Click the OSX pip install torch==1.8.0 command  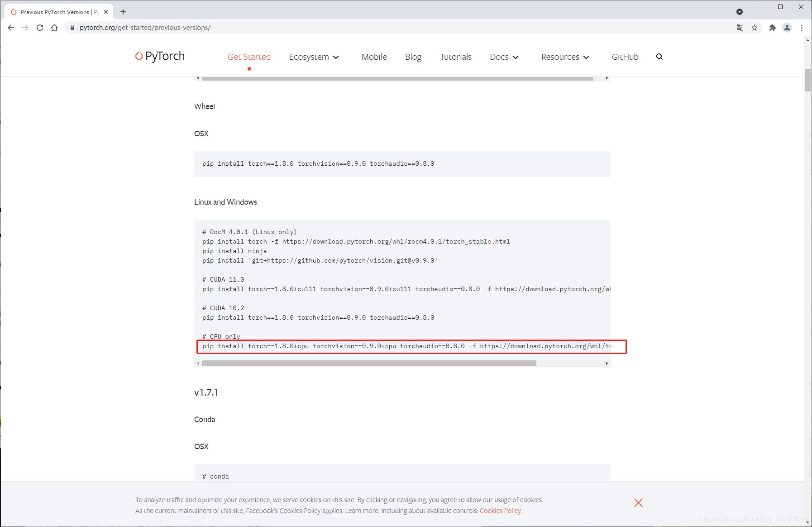pos(318,163)
